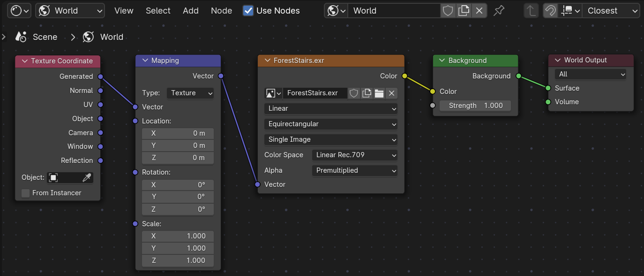Click the World breadcrumb

pyautogui.click(x=103, y=37)
